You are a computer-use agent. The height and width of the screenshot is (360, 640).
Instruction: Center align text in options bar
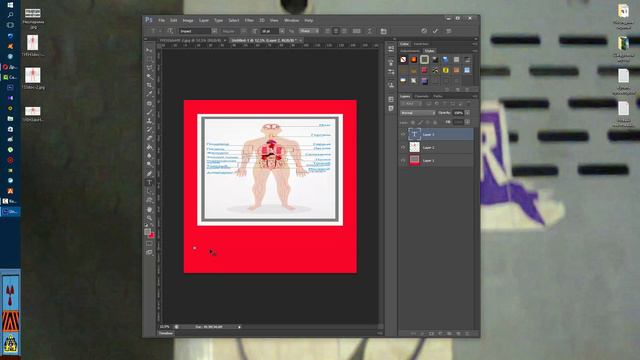tap(336, 31)
